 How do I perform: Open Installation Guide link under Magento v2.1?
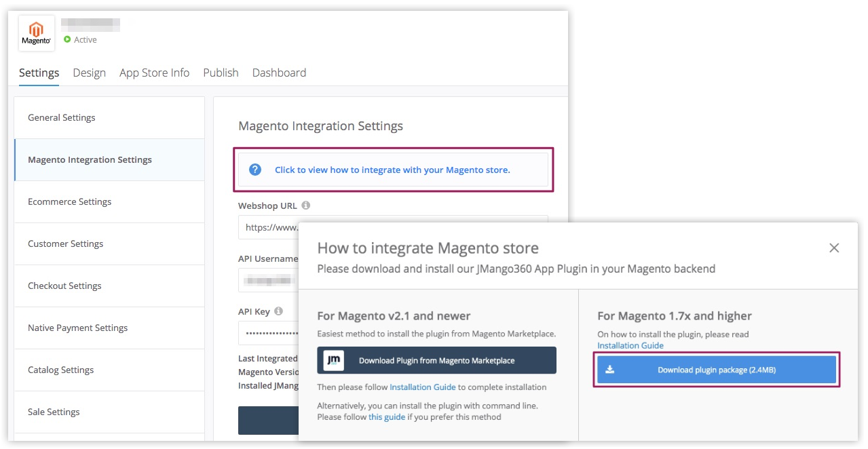click(x=422, y=387)
